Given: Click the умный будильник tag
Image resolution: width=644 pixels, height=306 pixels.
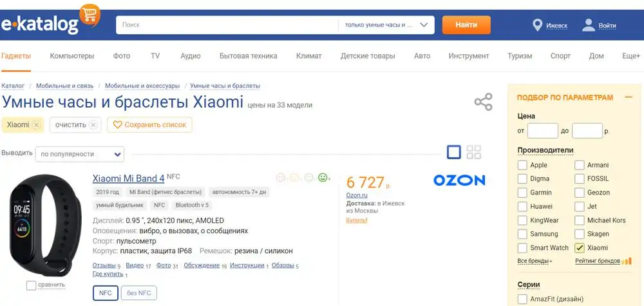Looking at the screenshot, I should coord(120,205).
